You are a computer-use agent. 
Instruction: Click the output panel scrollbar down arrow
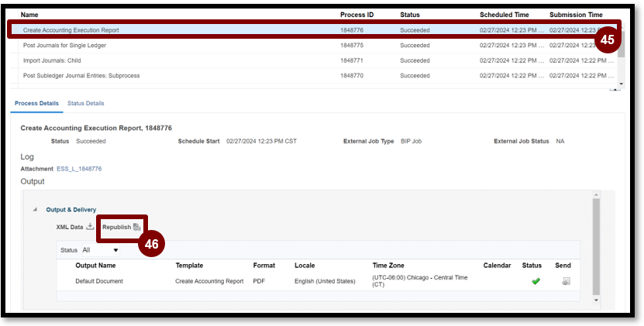coord(597,300)
